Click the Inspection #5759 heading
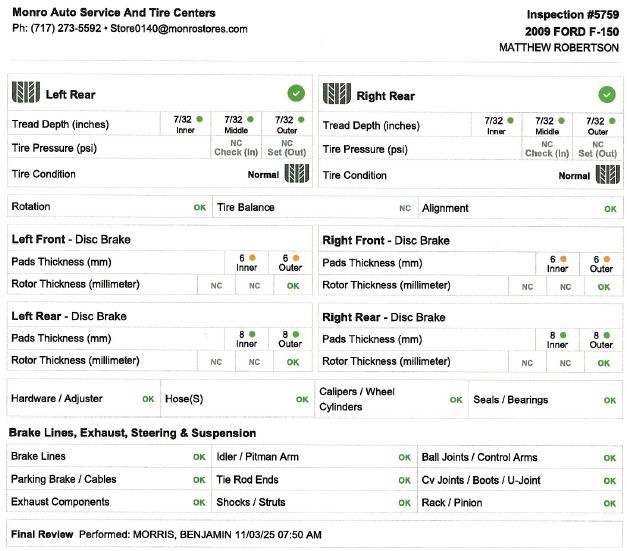 [x=573, y=15]
